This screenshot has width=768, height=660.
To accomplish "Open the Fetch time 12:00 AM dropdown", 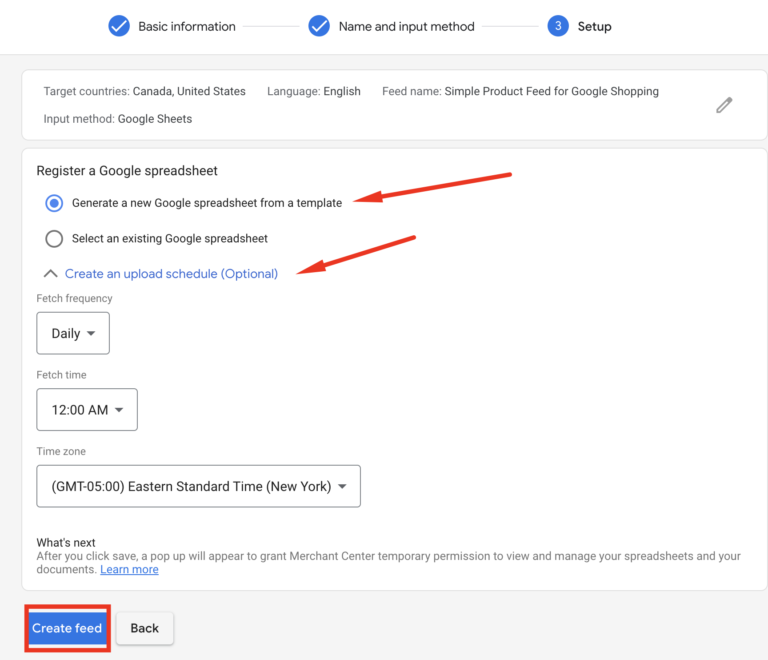I will 87,410.
